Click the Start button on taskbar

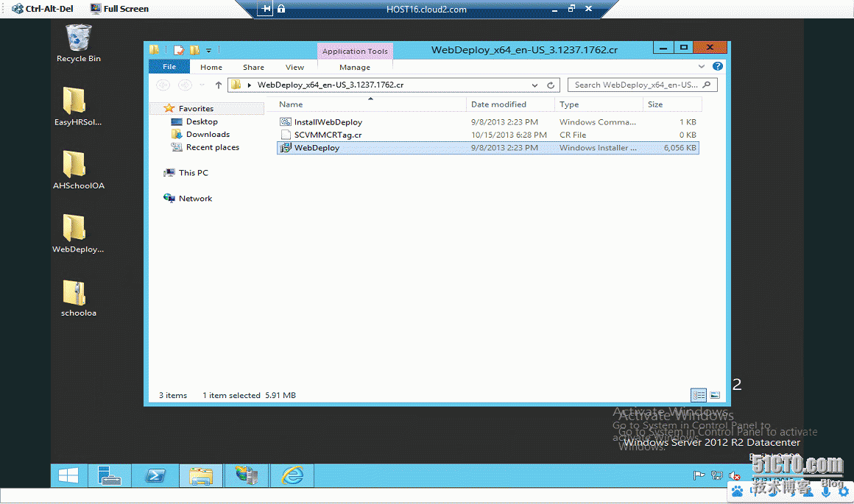[68, 476]
